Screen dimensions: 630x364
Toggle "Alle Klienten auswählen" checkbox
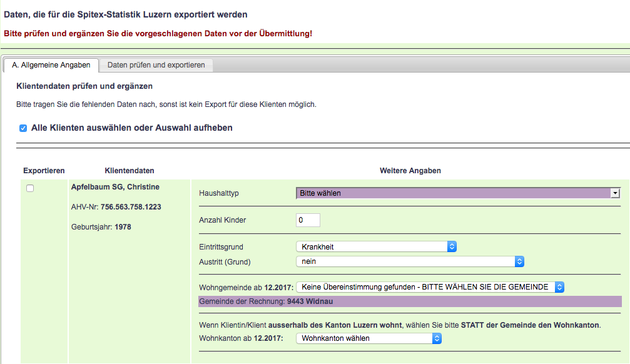(x=23, y=128)
